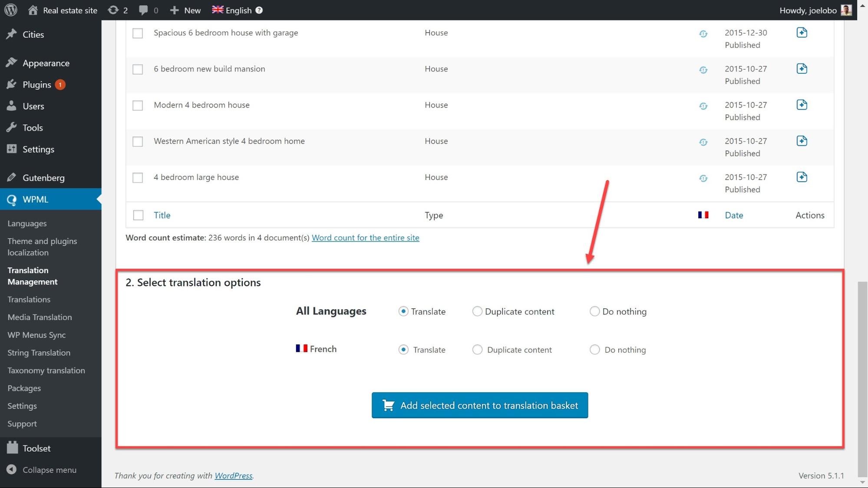Click the French flag column header

click(703, 215)
